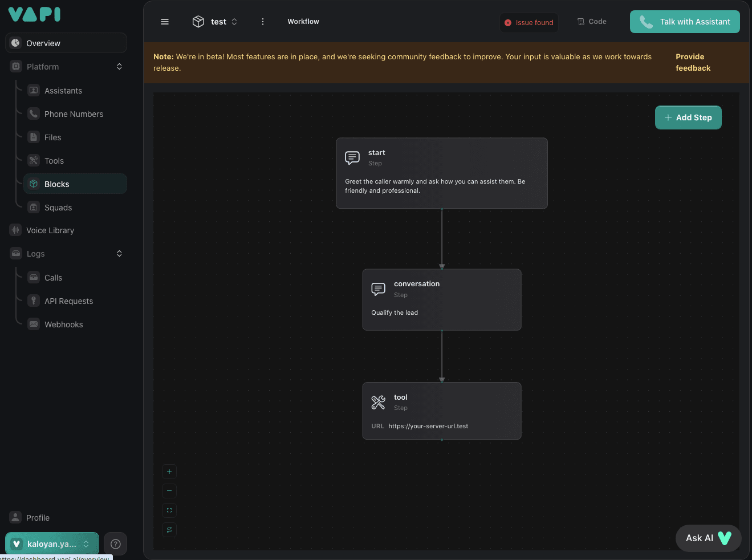The height and width of the screenshot is (560, 752).
Task: Click the hamburger menu icon
Action: click(x=165, y=22)
